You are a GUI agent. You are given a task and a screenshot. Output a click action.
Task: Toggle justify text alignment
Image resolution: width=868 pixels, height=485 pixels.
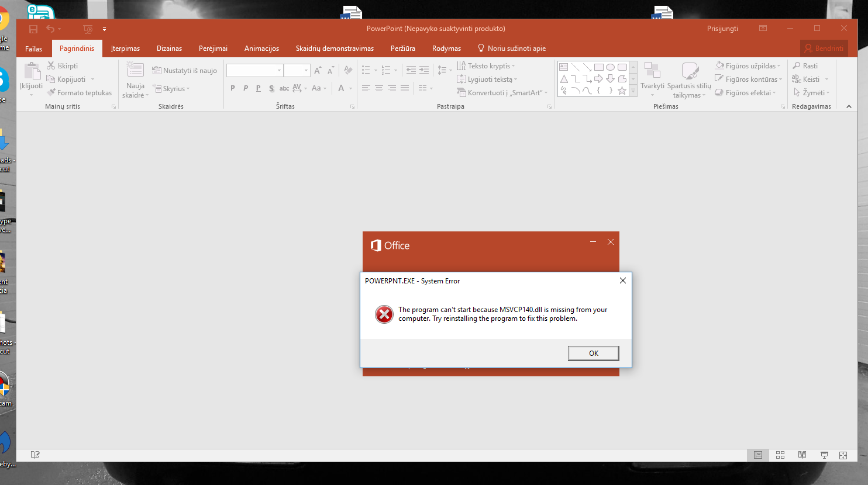pos(405,88)
